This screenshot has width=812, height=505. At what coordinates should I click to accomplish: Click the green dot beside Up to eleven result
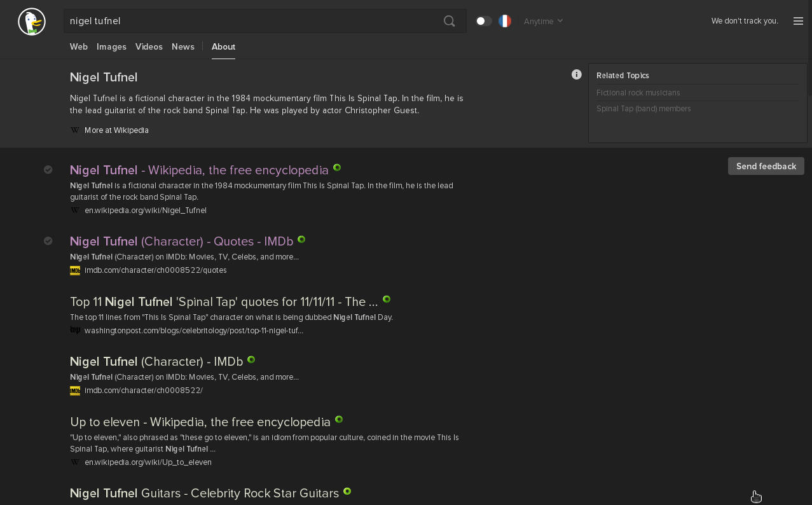[x=338, y=419]
